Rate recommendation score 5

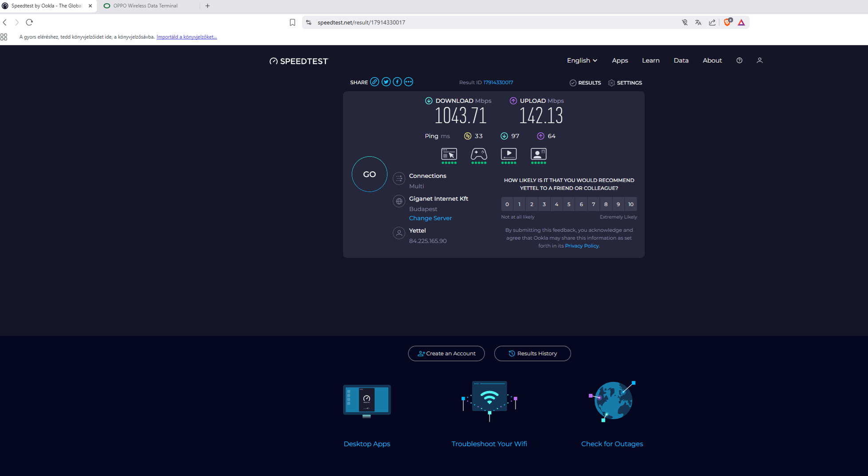tap(569, 204)
